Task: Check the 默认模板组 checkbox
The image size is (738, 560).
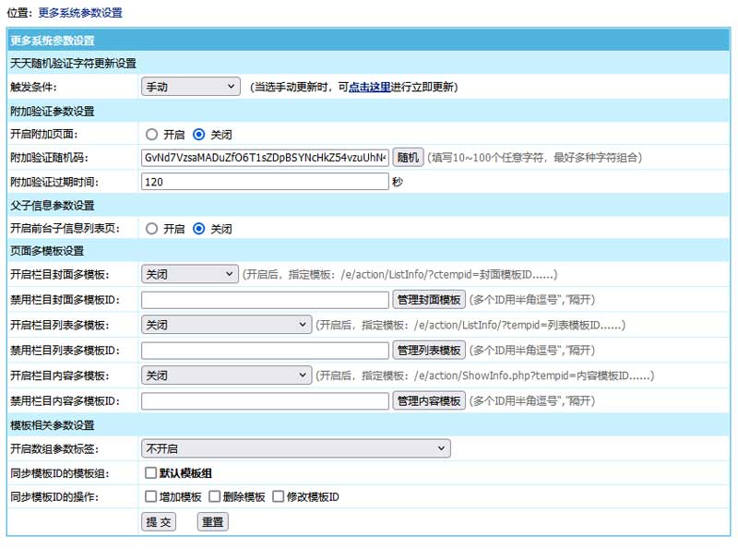Action: coord(150,473)
